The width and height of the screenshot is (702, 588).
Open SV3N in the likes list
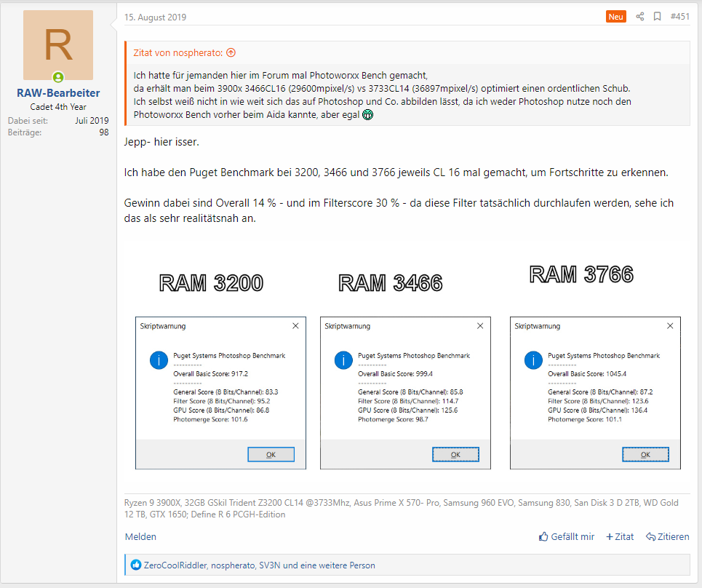[269, 565]
